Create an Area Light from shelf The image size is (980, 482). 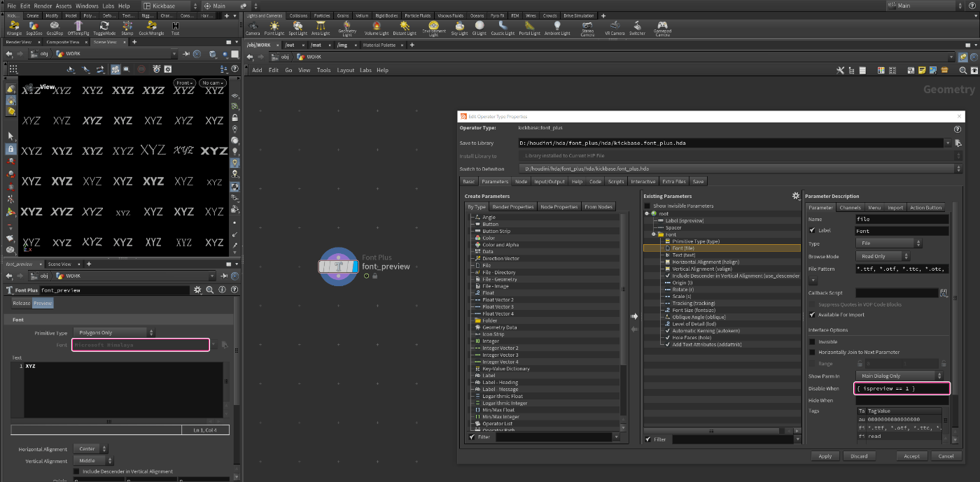[x=321, y=28]
